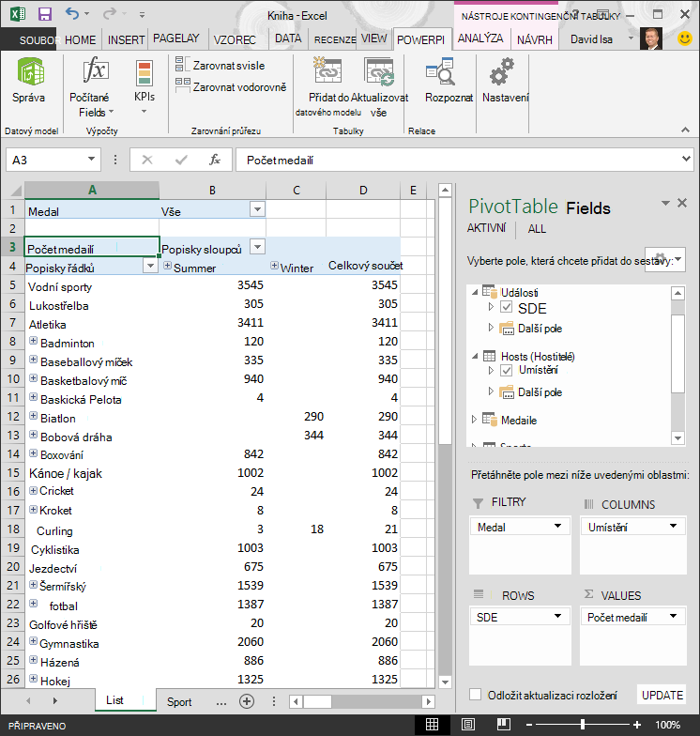This screenshot has width=700, height=736.
Task: Click the Undo arrow icon
Action: point(71,13)
